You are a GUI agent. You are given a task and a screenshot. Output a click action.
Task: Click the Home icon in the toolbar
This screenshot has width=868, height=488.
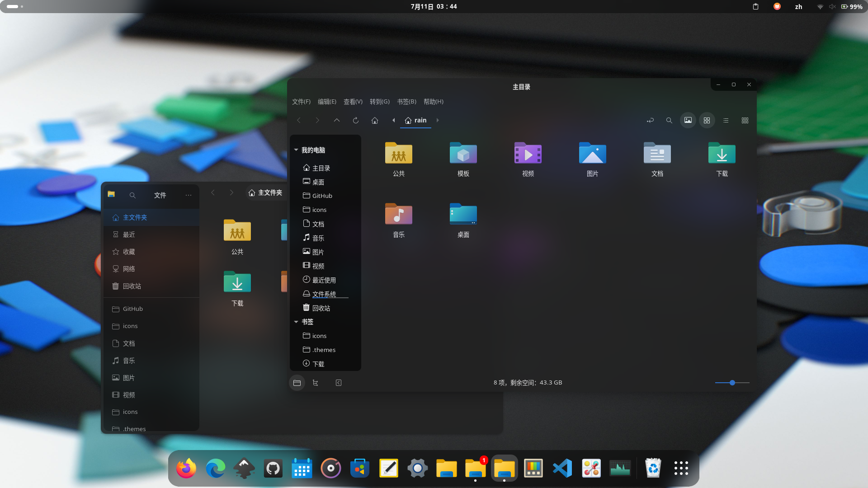(375, 120)
